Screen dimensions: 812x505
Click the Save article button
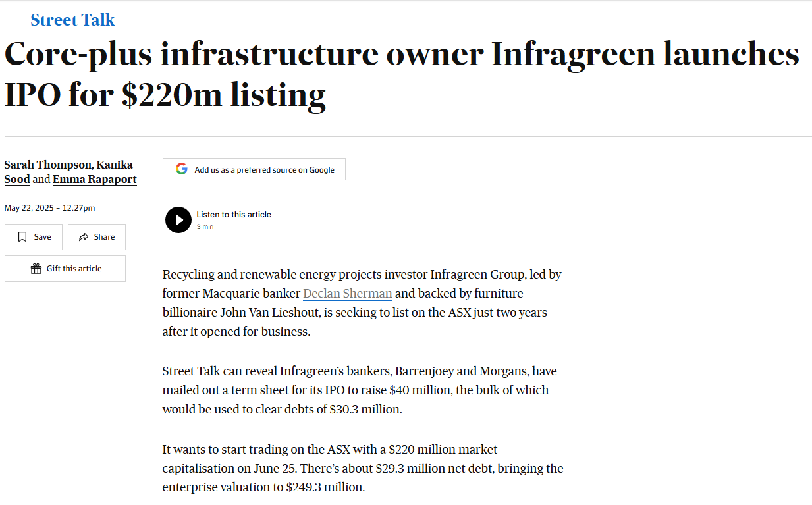[x=34, y=237]
